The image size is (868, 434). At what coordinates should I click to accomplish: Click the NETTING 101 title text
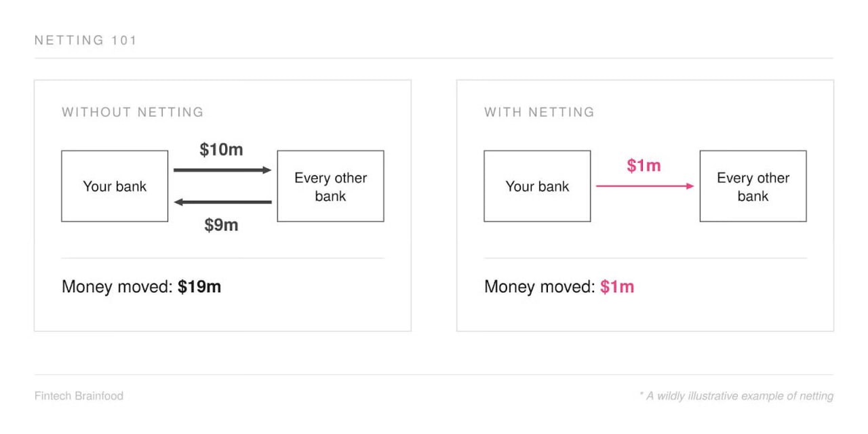(x=85, y=40)
